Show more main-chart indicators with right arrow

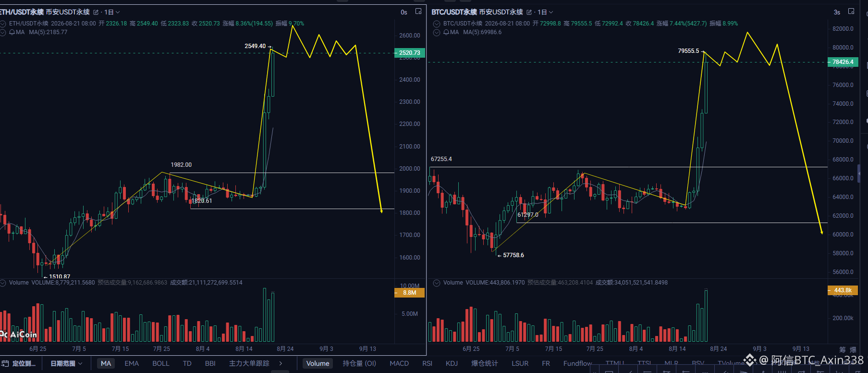281,363
